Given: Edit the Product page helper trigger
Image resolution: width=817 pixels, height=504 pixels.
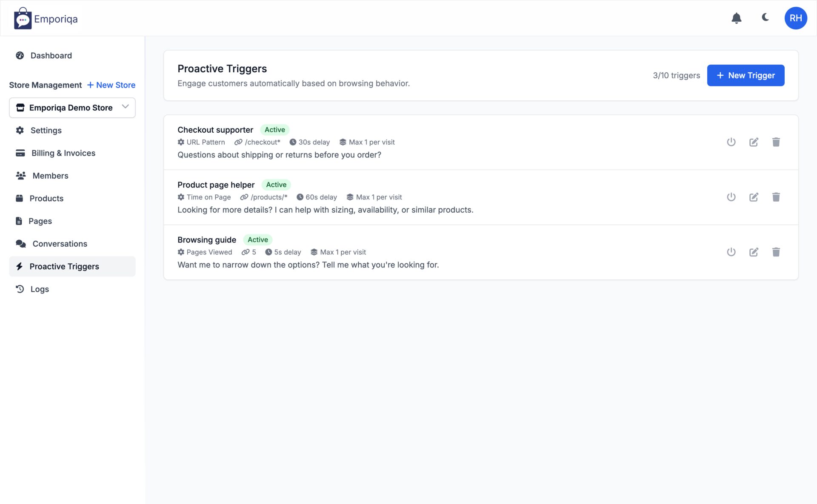Looking at the screenshot, I should pyautogui.click(x=754, y=197).
